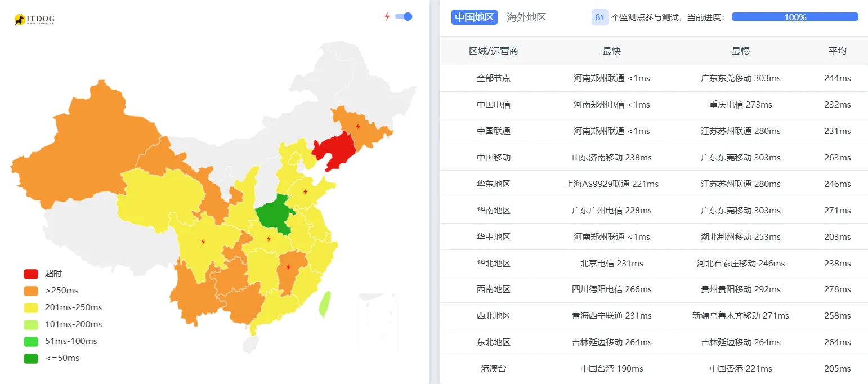Click the lightning icon on Hubei province
Viewport: 868px width, 384px height.
coord(269,239)
